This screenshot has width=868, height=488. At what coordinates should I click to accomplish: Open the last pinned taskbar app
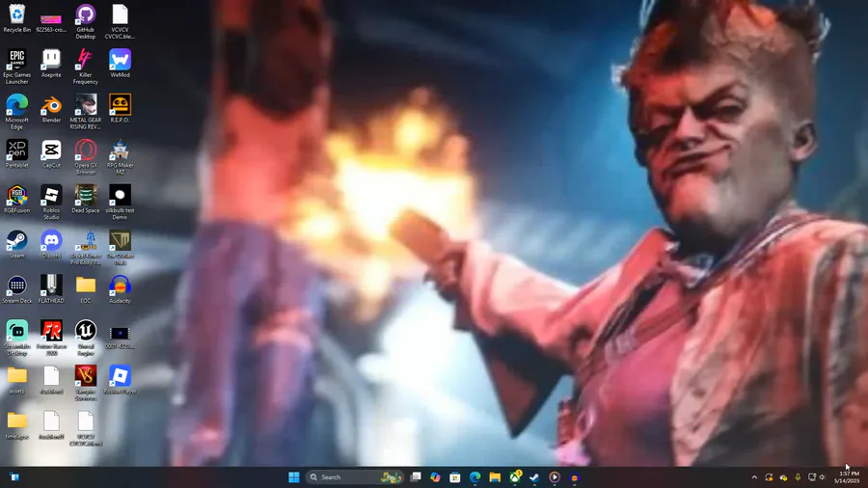tap(574, 477)
